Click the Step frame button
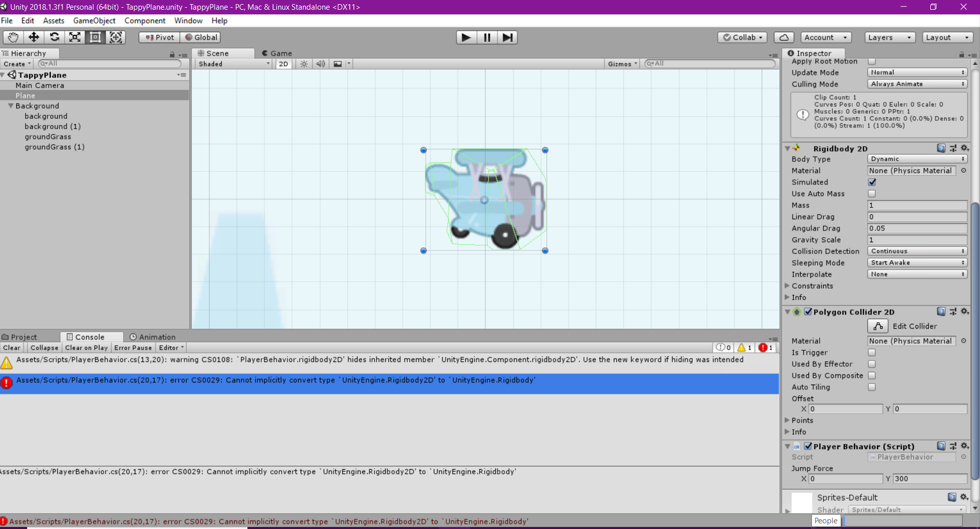The width and height of the screenshot is (980, 529). [x=507, y=37]
